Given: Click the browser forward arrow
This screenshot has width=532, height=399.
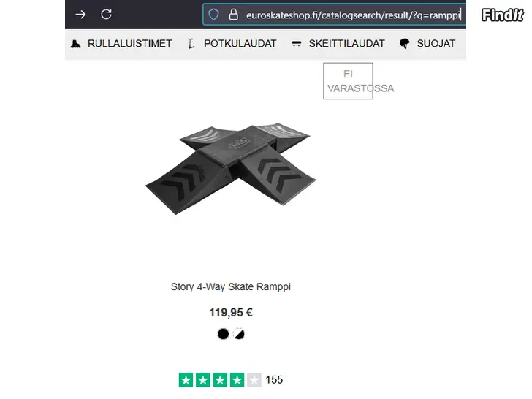Looking at the screenshot, I should (x=80, y=15).
